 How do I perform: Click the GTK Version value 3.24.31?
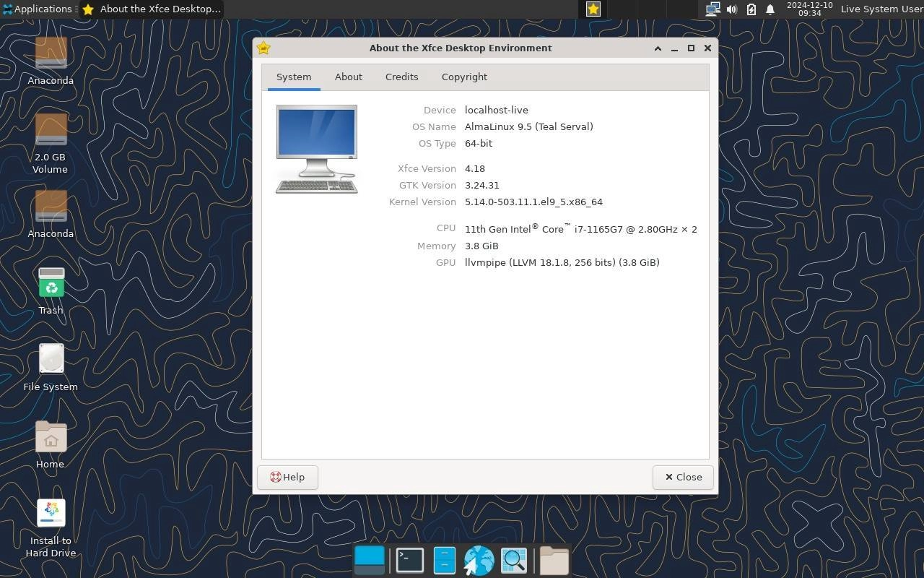pyautogui.click(x=482, y=185)
